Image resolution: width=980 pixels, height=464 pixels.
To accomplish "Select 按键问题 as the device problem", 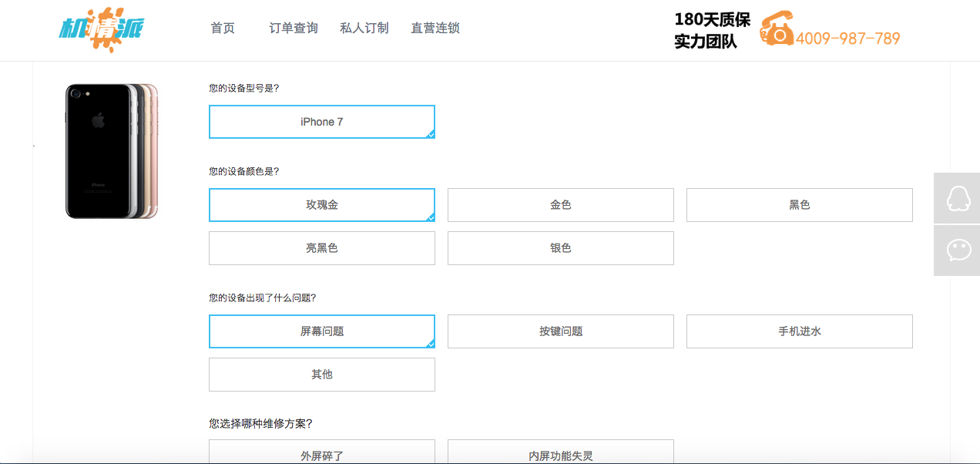I will [x=561, y=331].
